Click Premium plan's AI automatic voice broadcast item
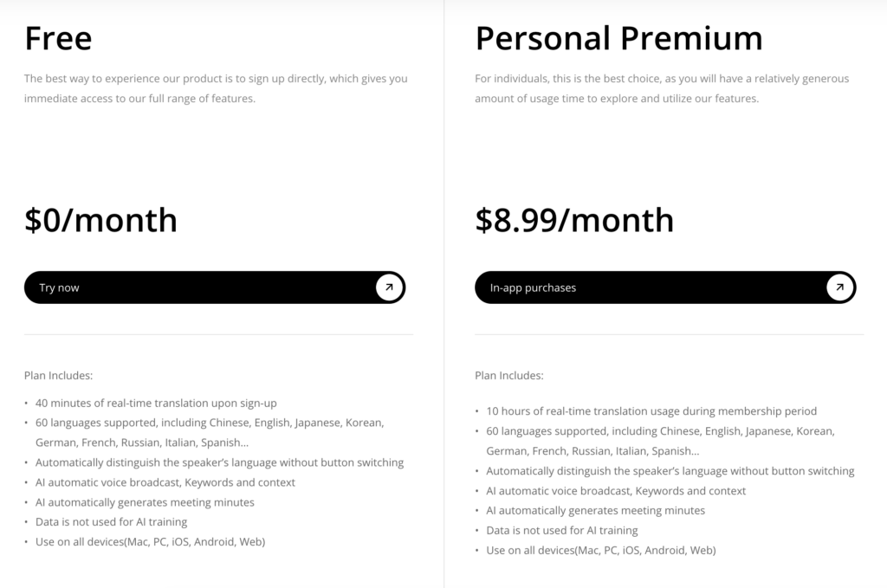 pos(616,491)
